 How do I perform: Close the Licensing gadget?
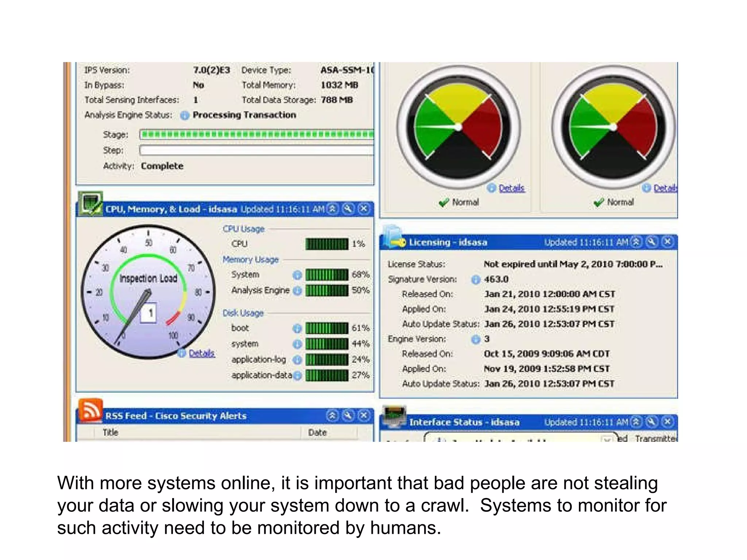click(668, 242)
